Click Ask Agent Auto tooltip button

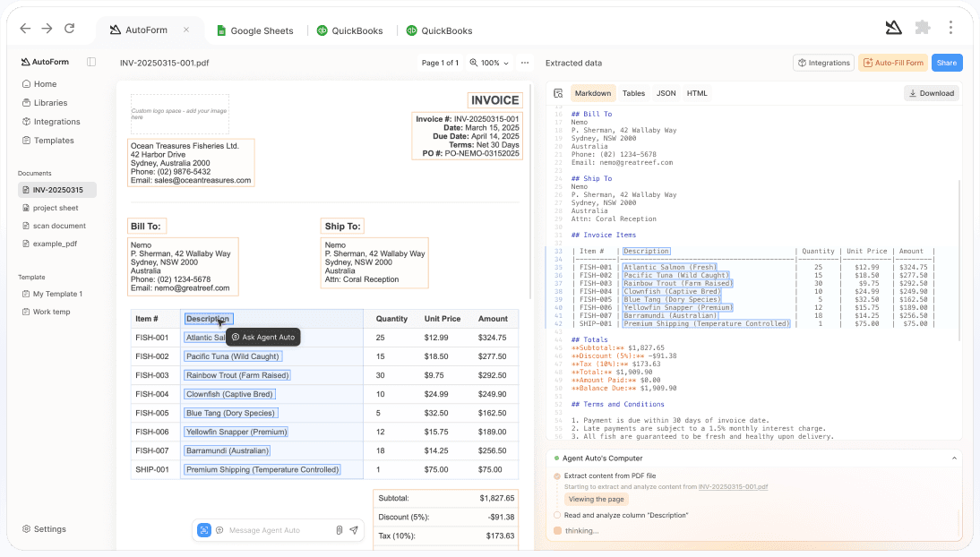click(x=263, y=337)
